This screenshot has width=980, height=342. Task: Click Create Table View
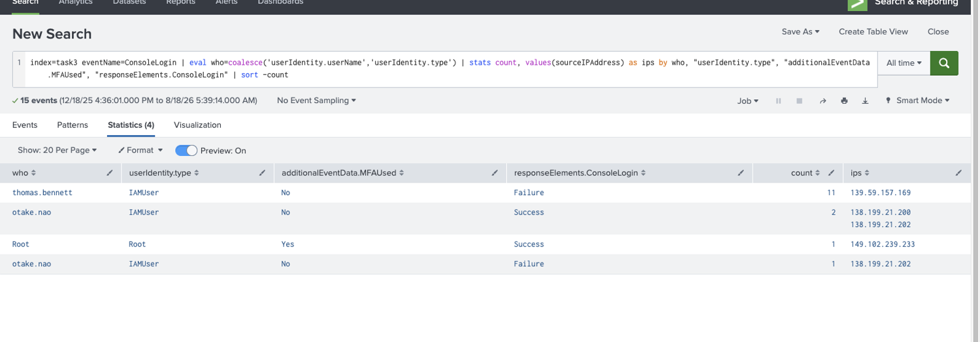click(x=874, y=31)
